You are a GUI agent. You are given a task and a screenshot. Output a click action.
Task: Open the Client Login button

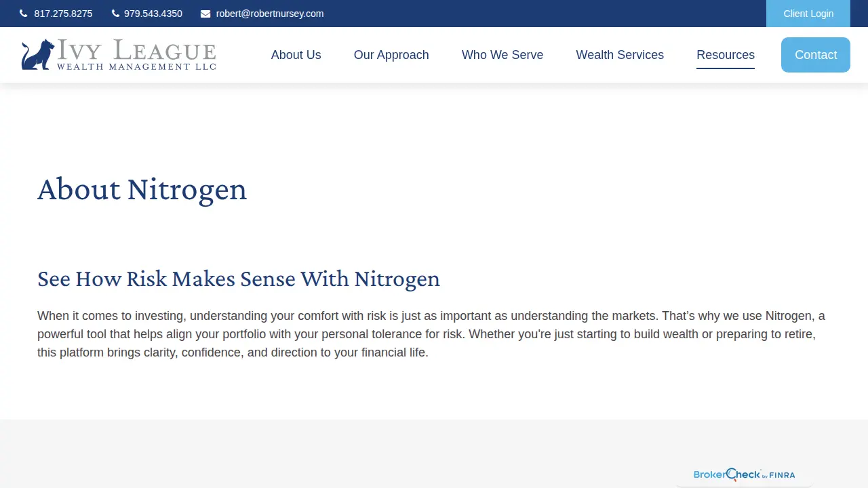coord(808,14)
